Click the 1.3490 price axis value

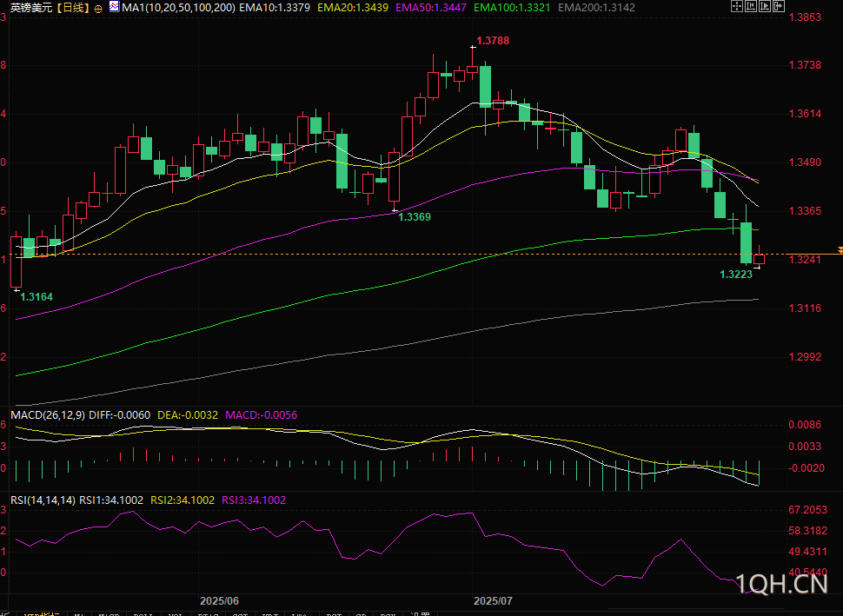click(x=805, y=162)
